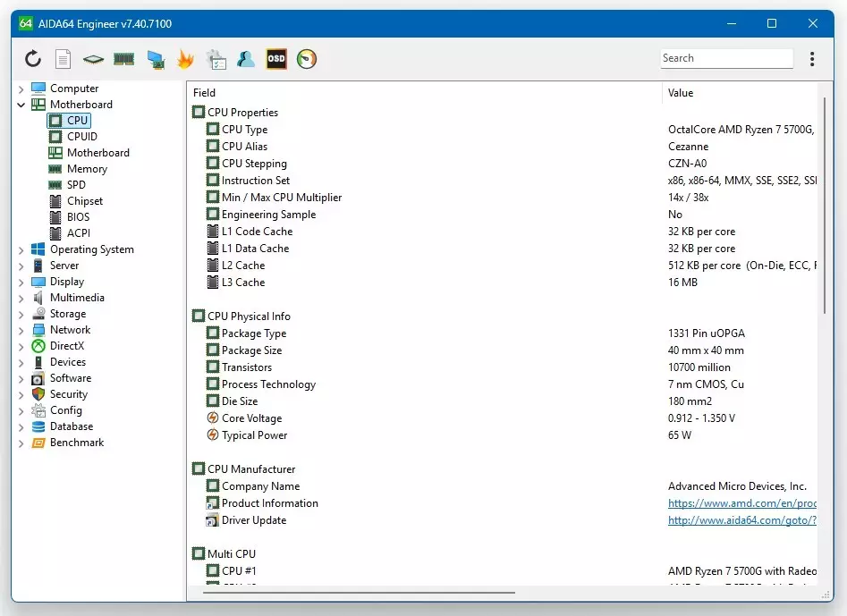Viewport: 847px width, 616px height.
Task: Click the memory module toolbar icon
Action: (x=123, y=59)
